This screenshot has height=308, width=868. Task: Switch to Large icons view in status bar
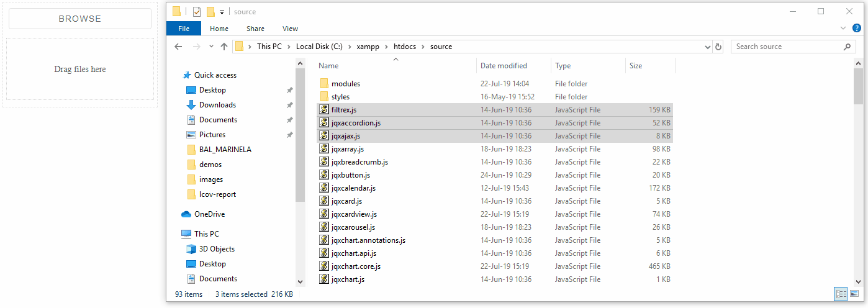(854, 294)
